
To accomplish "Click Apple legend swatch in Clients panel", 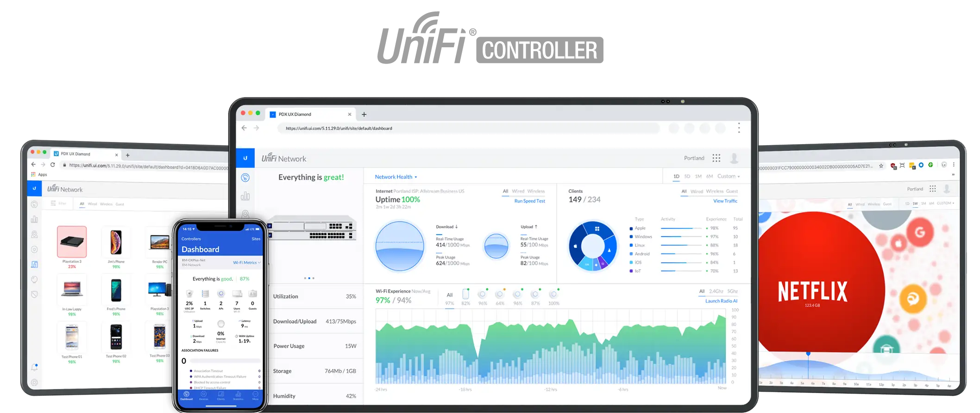I will click(x=631, y=229).
